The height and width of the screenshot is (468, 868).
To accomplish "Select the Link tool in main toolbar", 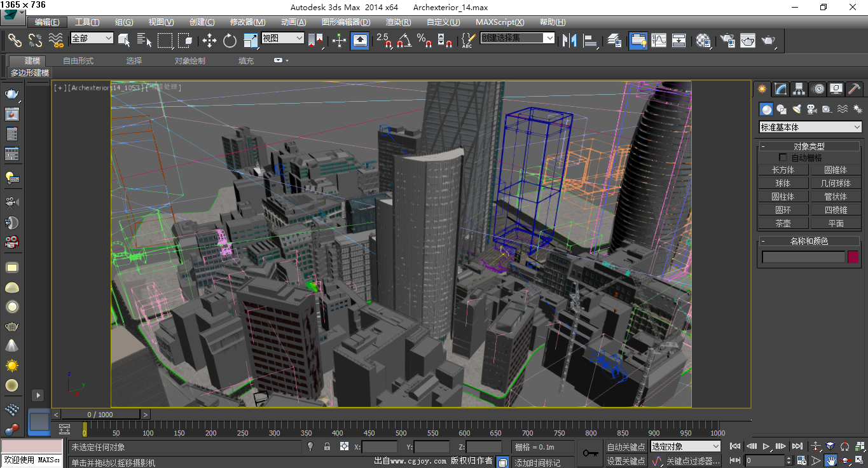I will [15, 41].
